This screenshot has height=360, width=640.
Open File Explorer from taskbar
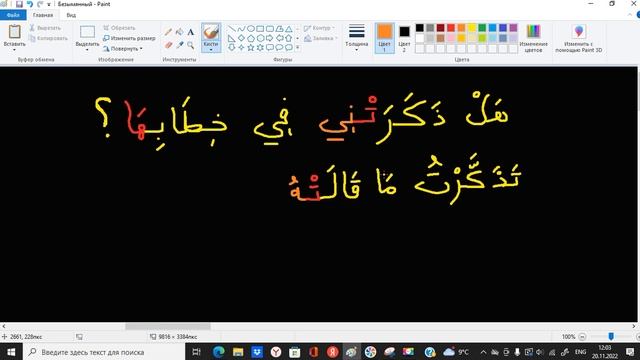(x=238, y=352)
